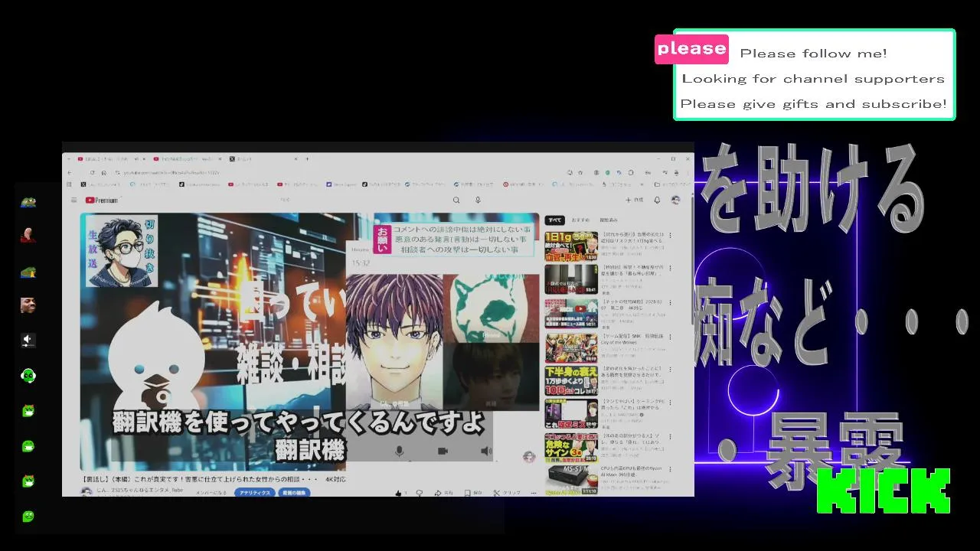Open options menu for the 下半身の衰え video
The height and width of the screenshot is (551, 980).
tap(671, 370)
